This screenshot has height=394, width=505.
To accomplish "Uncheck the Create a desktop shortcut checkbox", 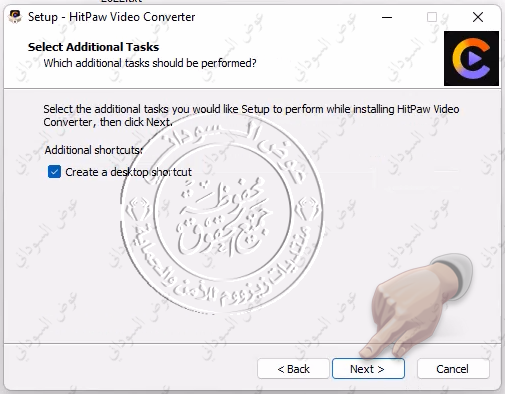I will [x=54, y=172].
